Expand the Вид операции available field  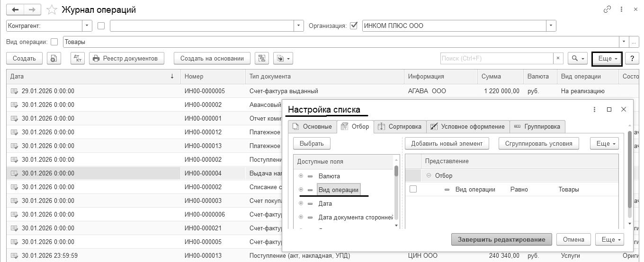[x=301, y=190]
